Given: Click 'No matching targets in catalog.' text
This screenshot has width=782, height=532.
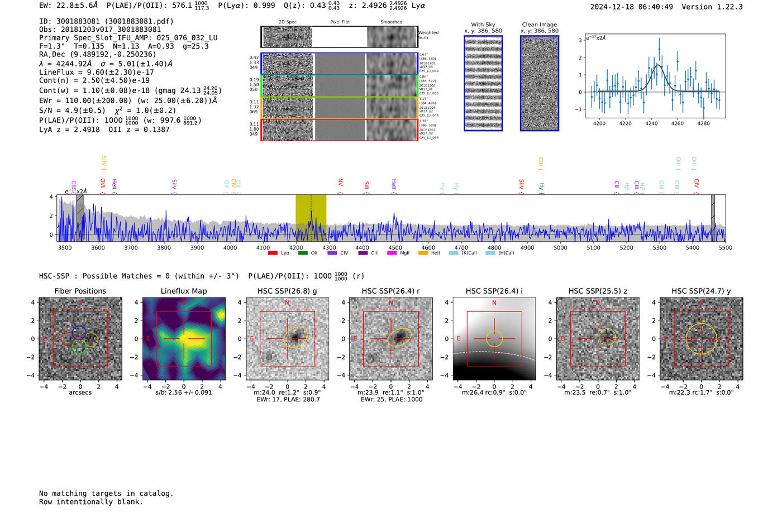Looking at the screenshot, I should [x=106, y=493].
